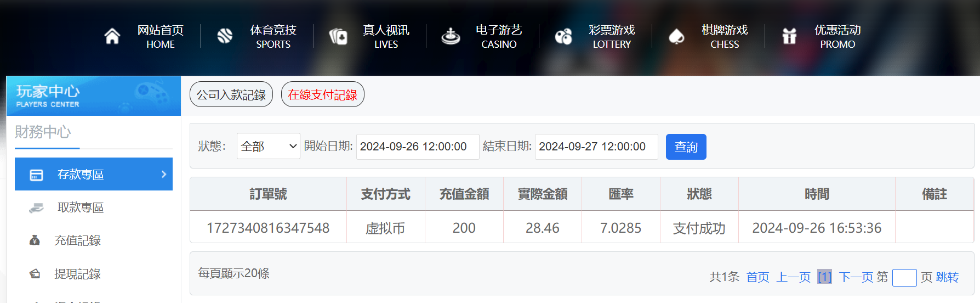Click the 充值記錄 money bag icon
The height and width of the screenshot is (303, 980).
35,240
